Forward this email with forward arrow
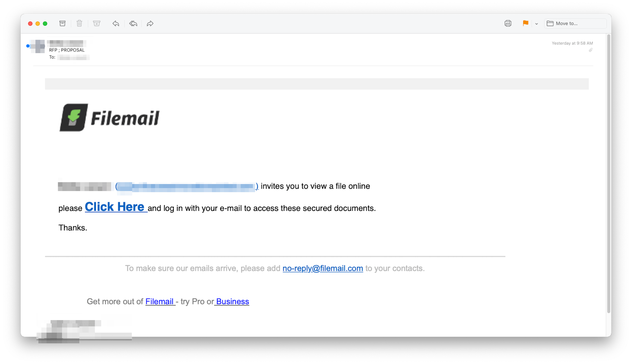 tap(150, 24)
